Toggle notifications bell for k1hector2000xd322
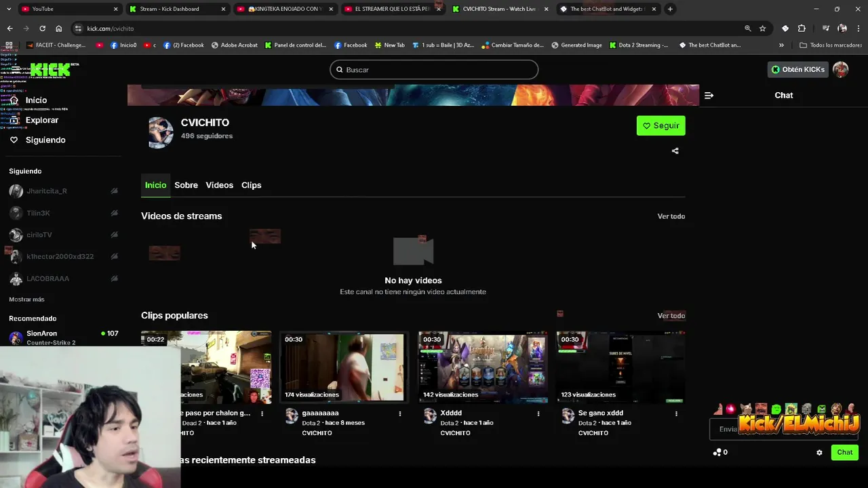868x488 pixels. coord(114,256)
